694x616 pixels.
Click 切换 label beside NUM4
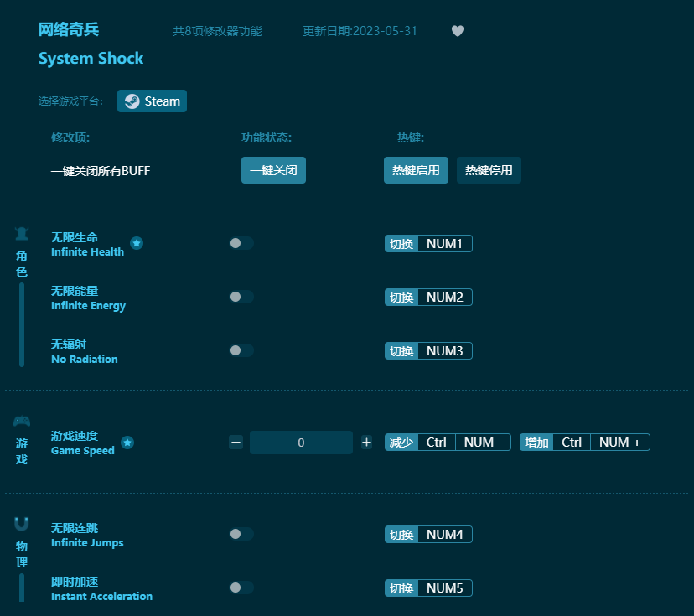(x=401, y=534)
